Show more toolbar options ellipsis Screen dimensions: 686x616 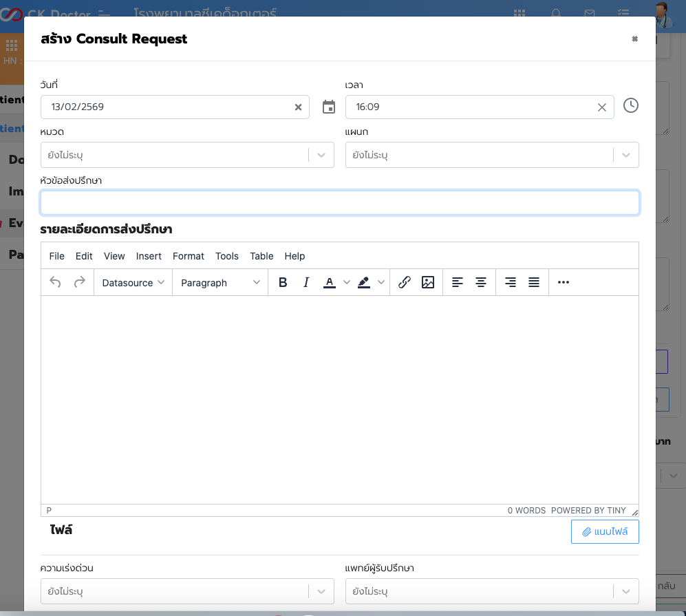coord(564,282)
